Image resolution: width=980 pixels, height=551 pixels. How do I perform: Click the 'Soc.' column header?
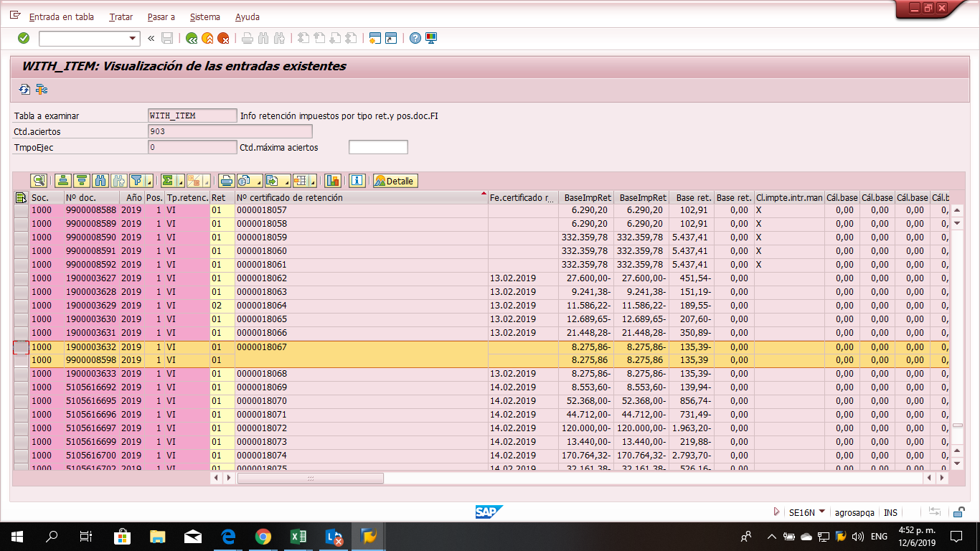[47, 197]
